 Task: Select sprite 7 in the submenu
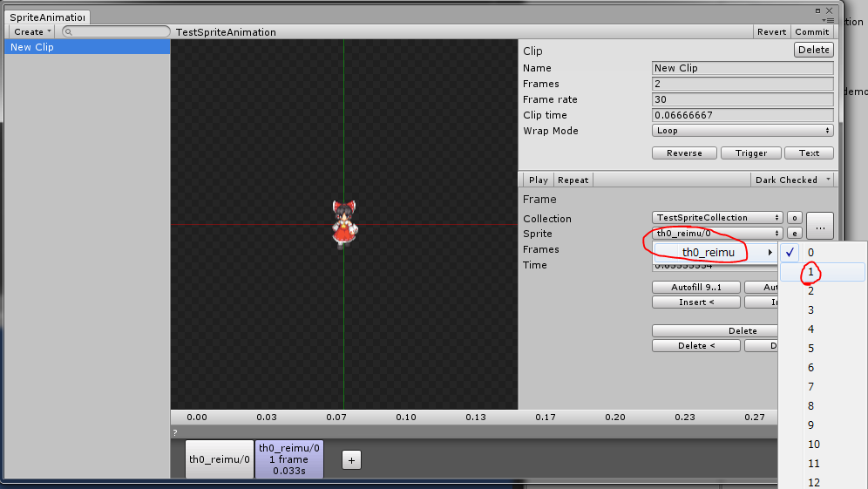point(823,386)
